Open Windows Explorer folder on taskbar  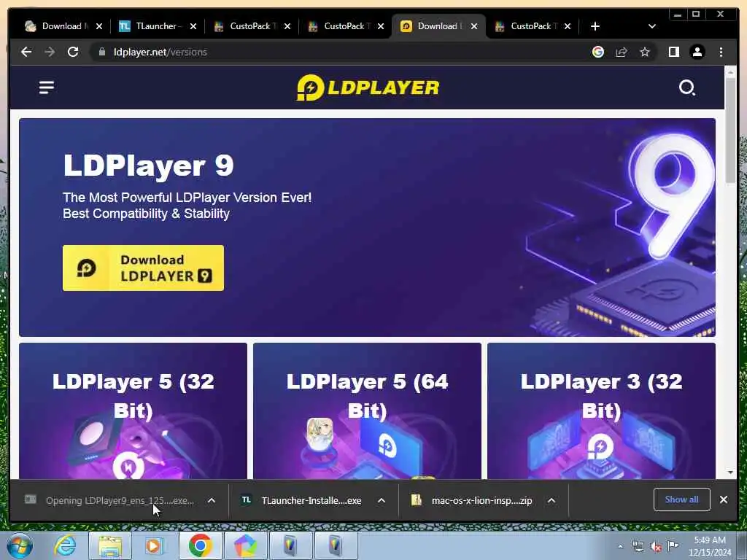[x=111, y=545]
